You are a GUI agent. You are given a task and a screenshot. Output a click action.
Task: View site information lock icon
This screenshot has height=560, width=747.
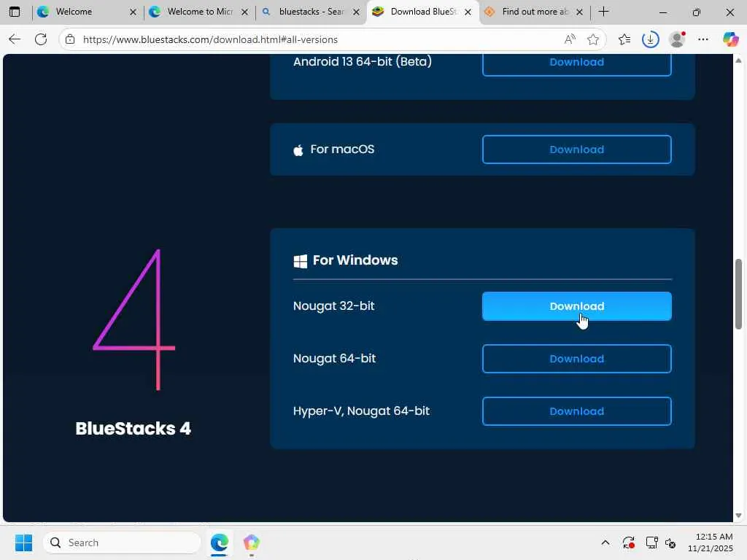click(70, 39)
